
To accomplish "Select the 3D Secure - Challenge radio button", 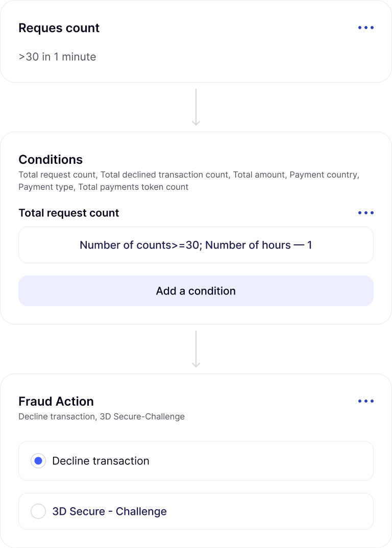I will coord(38,511).
